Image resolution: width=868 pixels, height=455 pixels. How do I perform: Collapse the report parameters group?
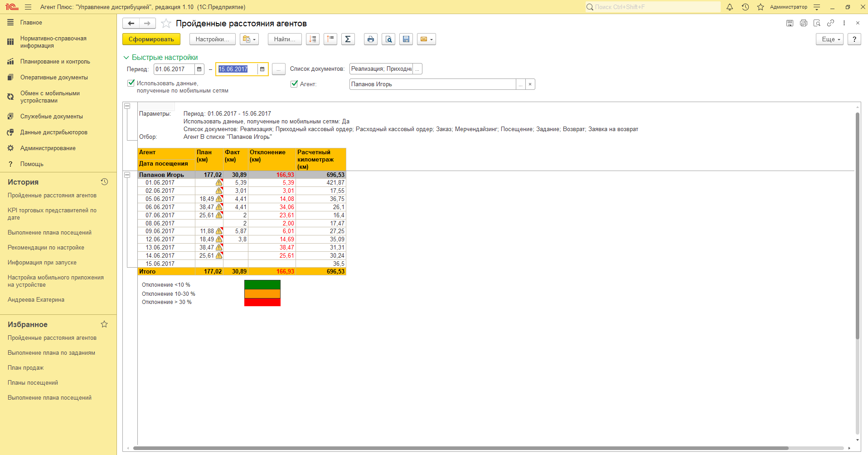(x=127, y=106)
